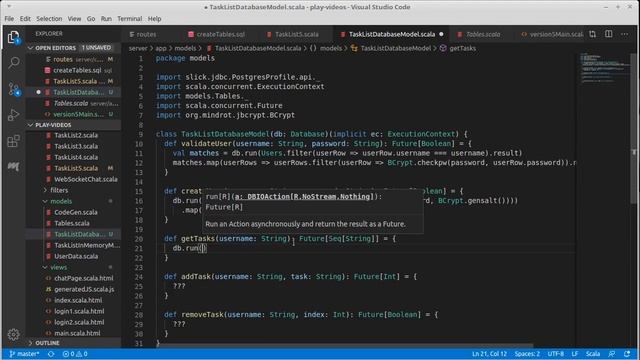The width and height of the screenshot is (640, 360).
Task: Open the Metals view icon
Action: [13, 166]
